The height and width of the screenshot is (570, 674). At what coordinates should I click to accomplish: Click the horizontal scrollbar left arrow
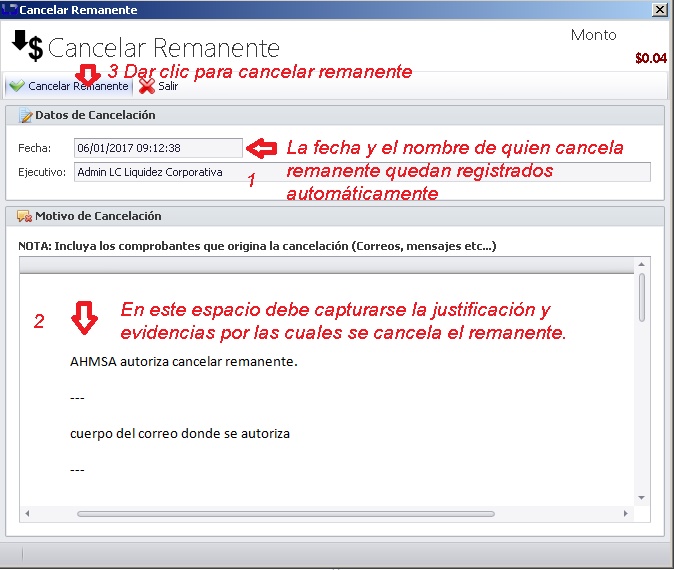(x=27, y=513)
